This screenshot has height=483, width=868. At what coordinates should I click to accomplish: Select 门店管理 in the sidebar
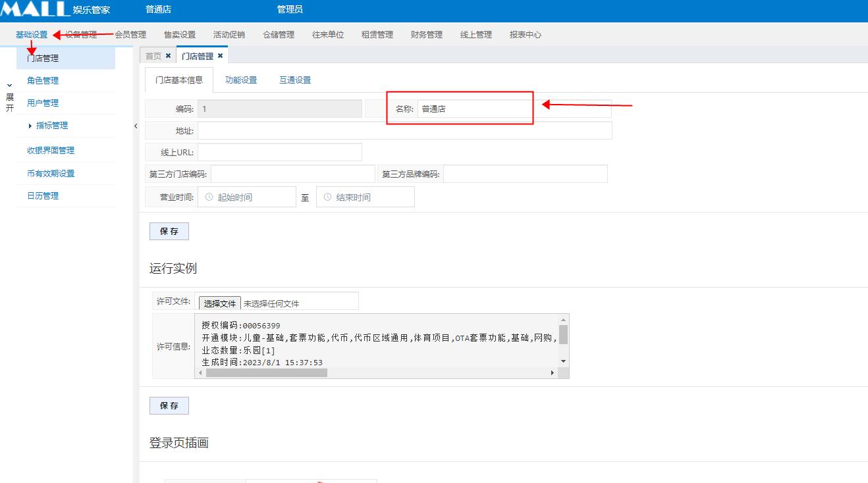(66, 59)
